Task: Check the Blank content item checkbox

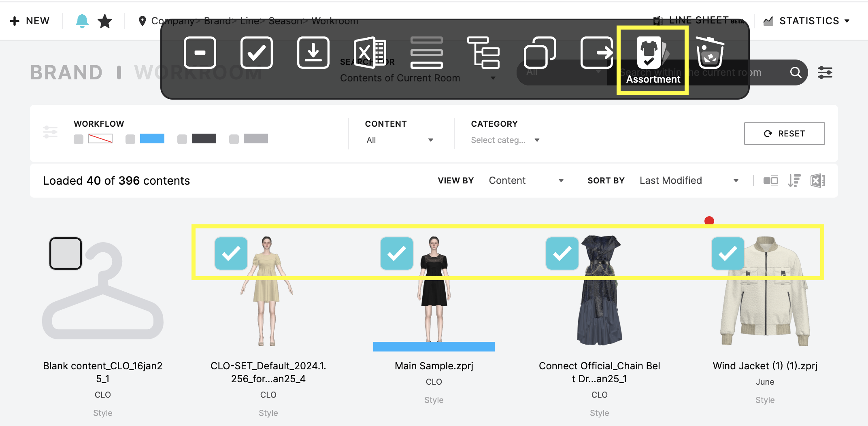Action: click(x=66, y=253)
